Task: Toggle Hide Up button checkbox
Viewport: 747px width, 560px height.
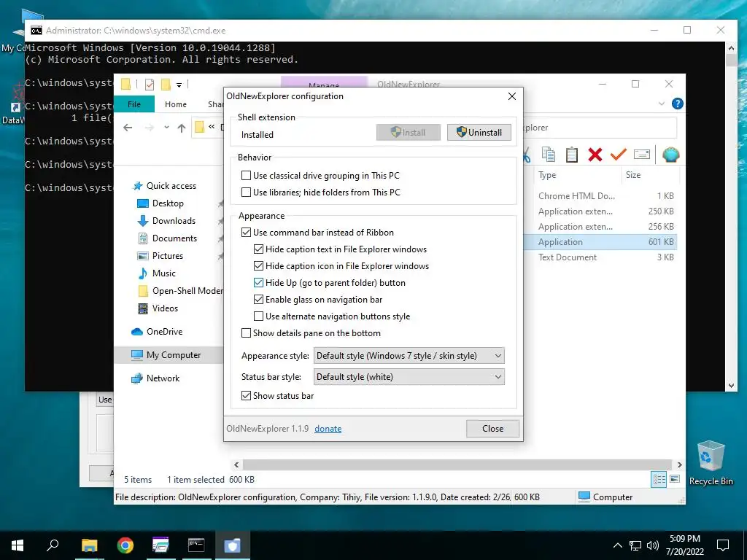Action: click(x=258, y=282)
